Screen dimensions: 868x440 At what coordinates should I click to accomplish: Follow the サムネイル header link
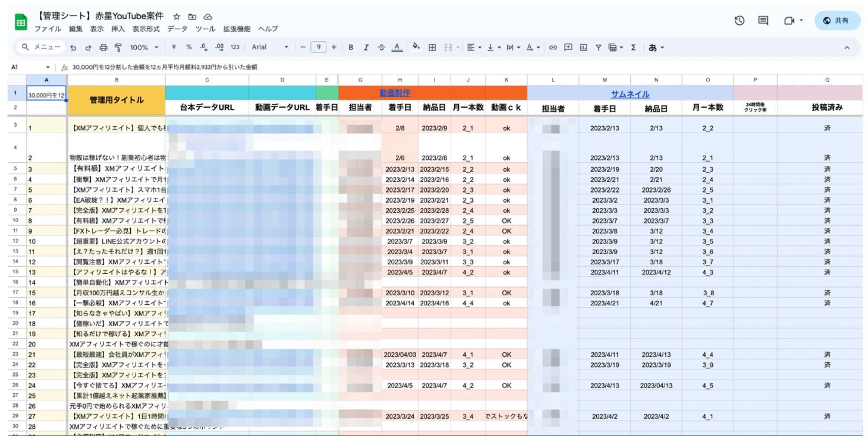(630, 94)
